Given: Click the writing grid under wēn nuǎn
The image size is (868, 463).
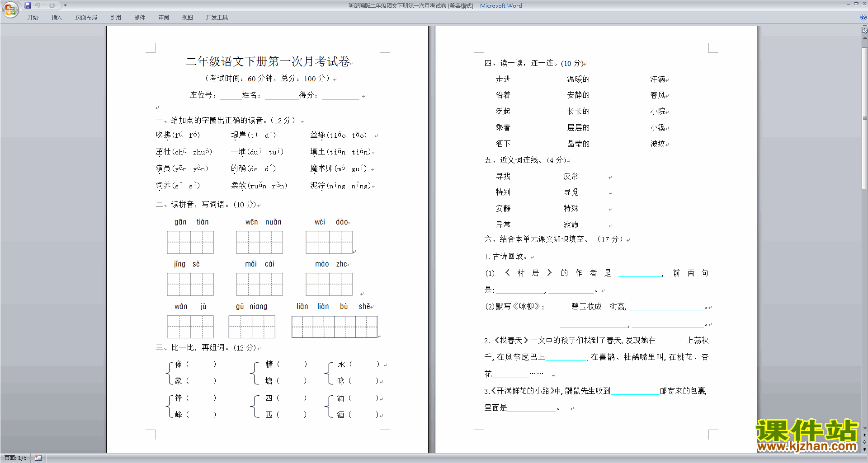Looking at the screenshot, I should click(259, 242).
